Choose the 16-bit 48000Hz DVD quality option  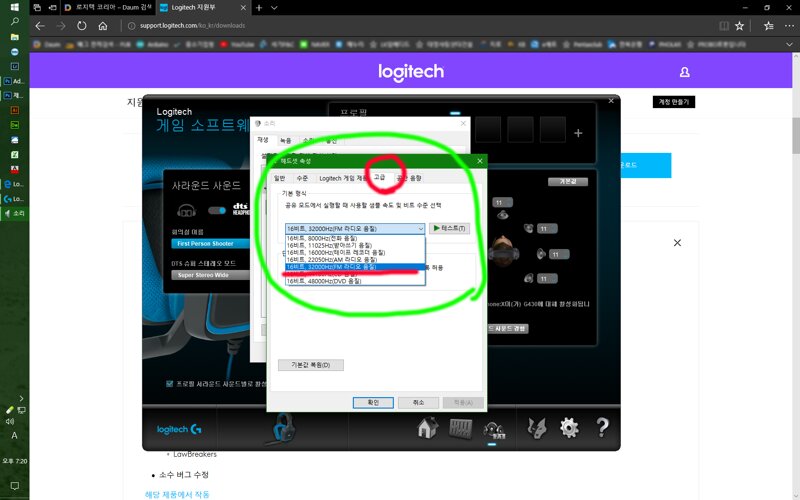(355, 281)
